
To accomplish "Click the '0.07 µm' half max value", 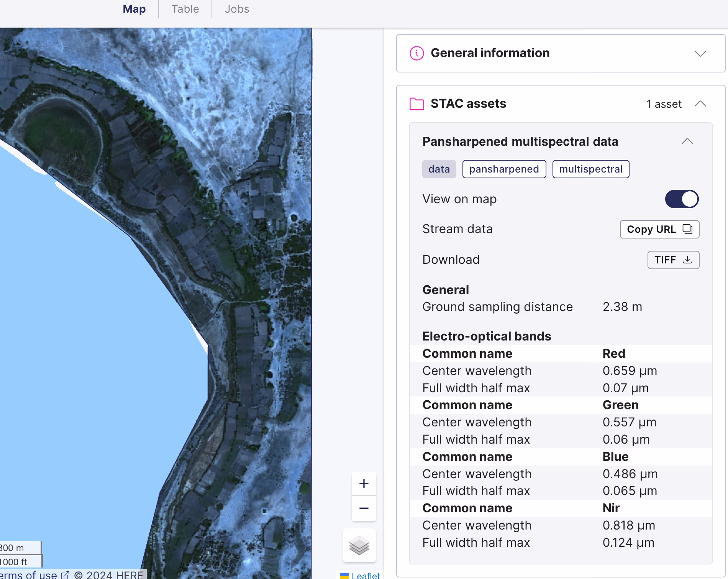I will click(x=626, y=388).
